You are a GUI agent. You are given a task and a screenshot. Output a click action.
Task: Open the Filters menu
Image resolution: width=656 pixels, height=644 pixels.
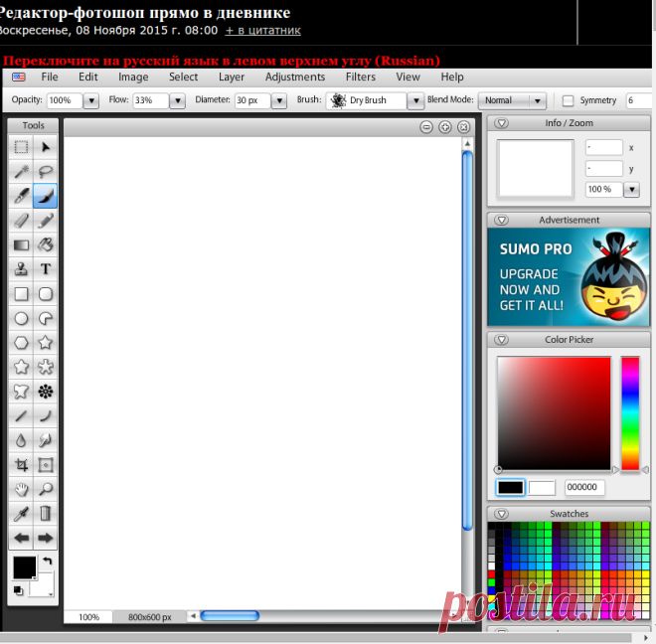point(360,77)
